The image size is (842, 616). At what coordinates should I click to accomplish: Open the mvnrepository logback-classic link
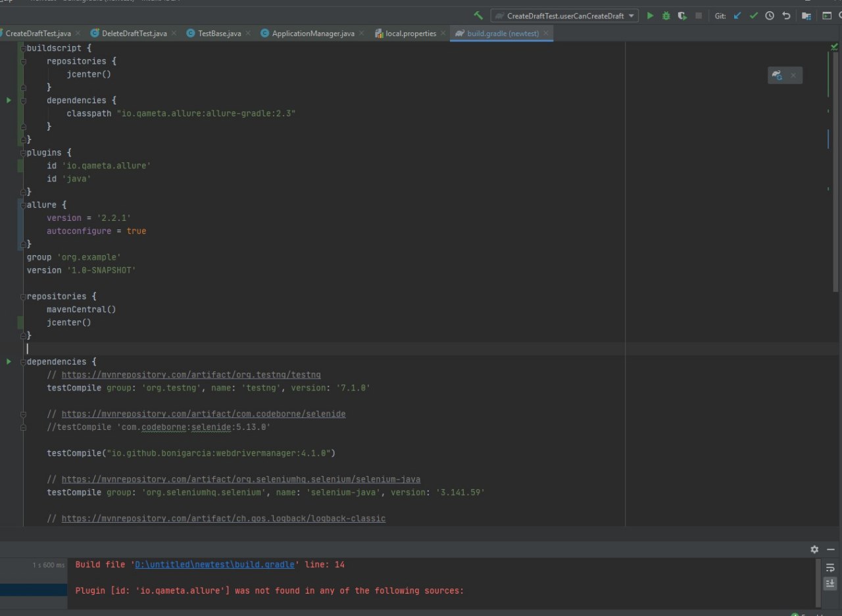(224, 519)
